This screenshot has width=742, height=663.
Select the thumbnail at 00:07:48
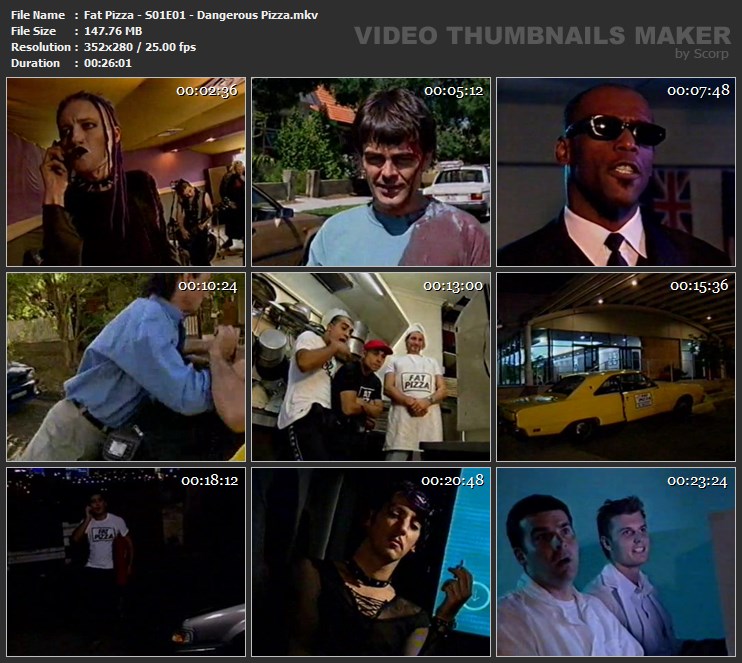pyautogui.click(x=616, y=172)
